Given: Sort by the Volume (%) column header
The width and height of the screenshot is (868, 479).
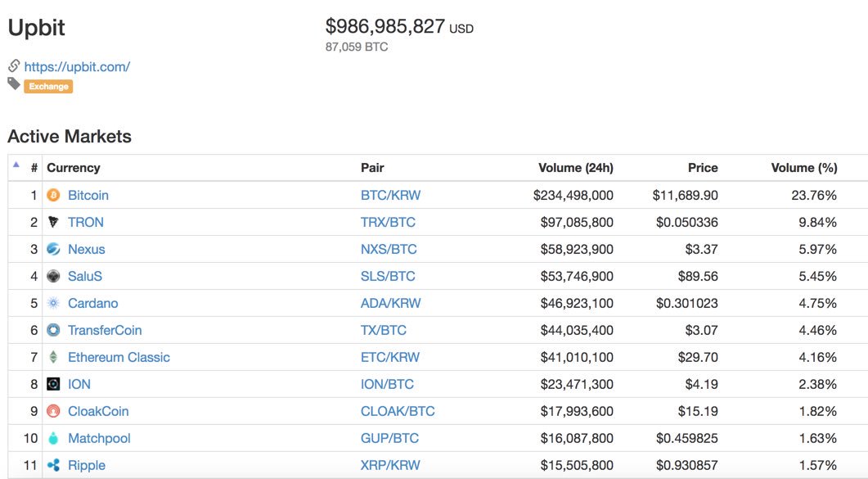Looking at the screenshot, I should [804, 168].
